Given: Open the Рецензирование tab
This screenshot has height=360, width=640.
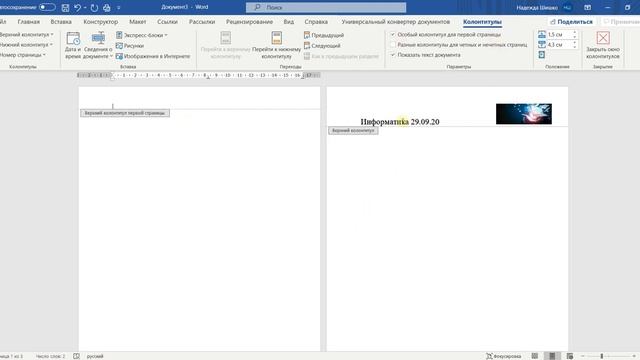Looking at the screenshot, I should coord(249,22).
